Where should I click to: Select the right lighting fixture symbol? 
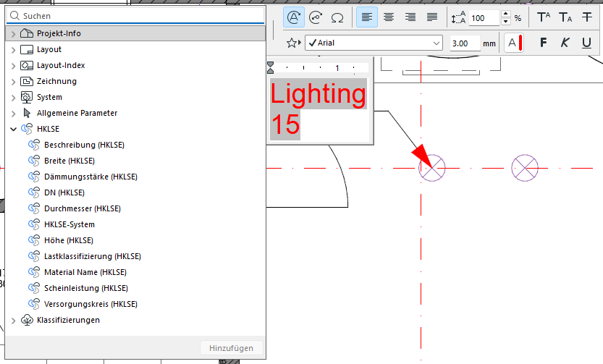tap(525, 168)
